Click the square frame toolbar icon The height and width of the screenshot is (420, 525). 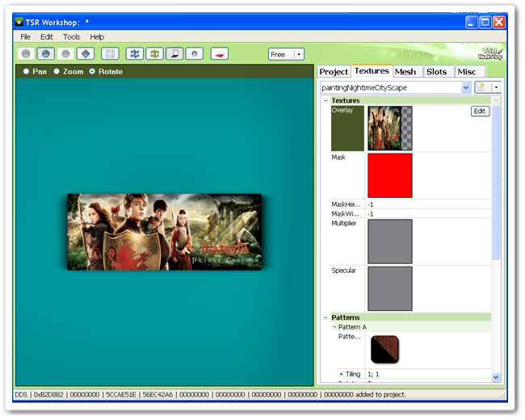(110, 54)
